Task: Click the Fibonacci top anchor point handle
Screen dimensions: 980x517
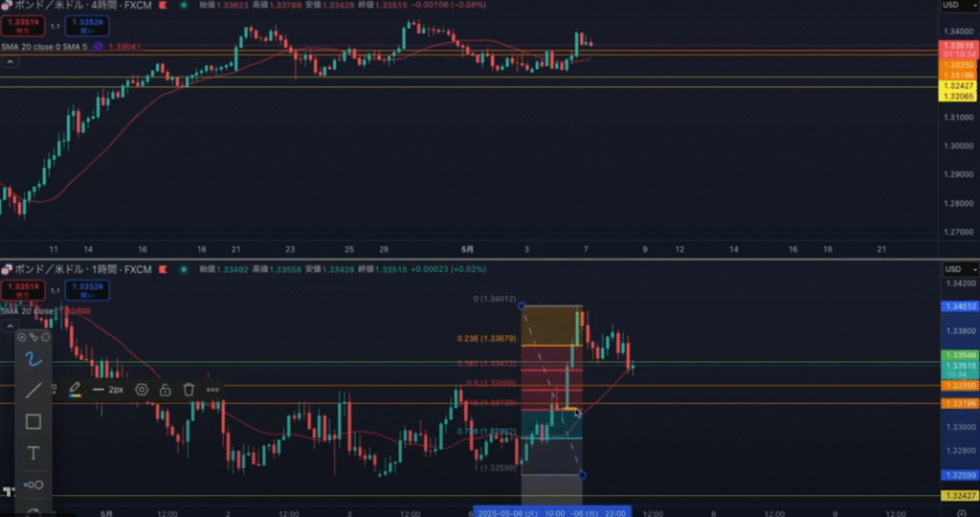Action: click(521, 306)
